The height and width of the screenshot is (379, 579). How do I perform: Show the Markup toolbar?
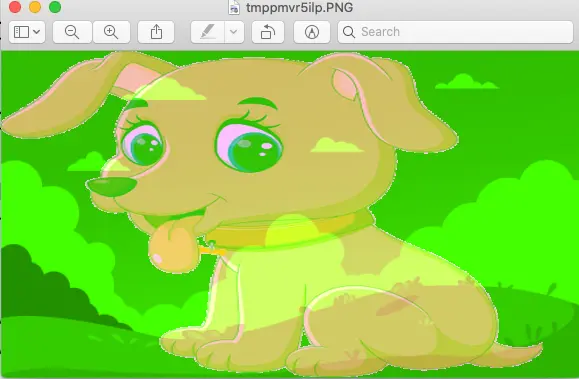coord(312,32)
